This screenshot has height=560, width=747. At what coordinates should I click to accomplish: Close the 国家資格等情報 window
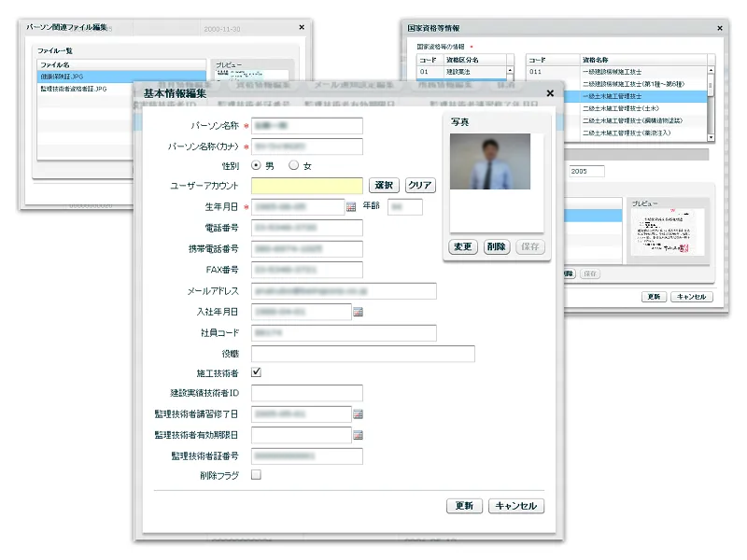click(719, 29)
